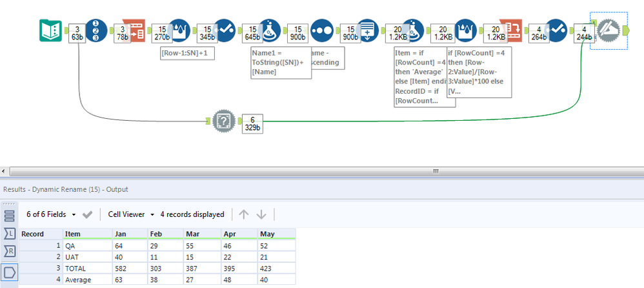
Task: Select the Input Data tool on canvas
Action: click(x=50, y=31)
